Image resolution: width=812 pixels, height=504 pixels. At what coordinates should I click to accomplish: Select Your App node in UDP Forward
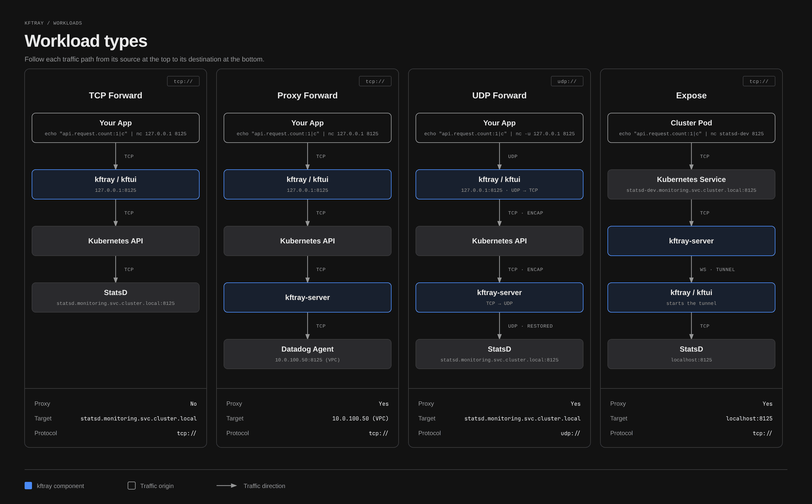(x=499, y=128)
